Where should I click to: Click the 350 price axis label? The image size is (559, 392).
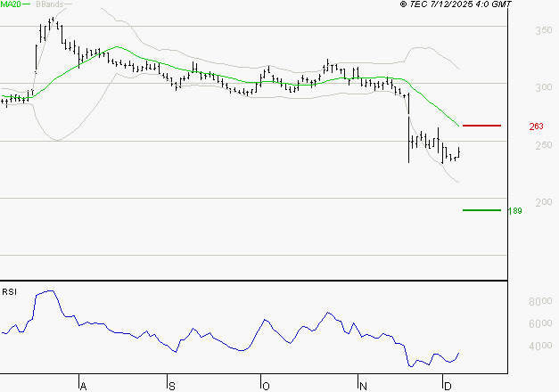tap(544, 30)
